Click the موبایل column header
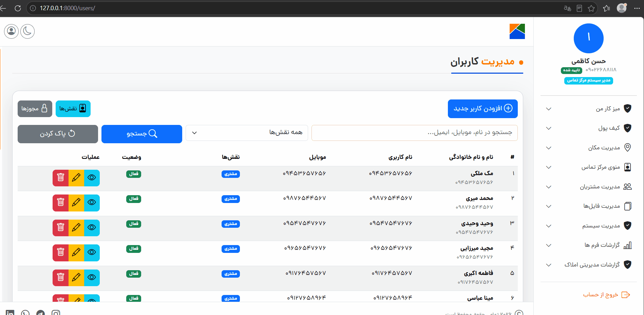Screen dimensions: 644x315 (x=317, y=157)
